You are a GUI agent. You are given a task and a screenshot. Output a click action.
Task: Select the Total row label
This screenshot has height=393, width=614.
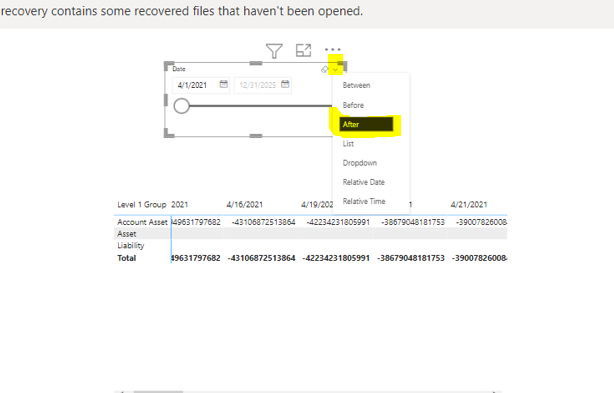point(126,258)
